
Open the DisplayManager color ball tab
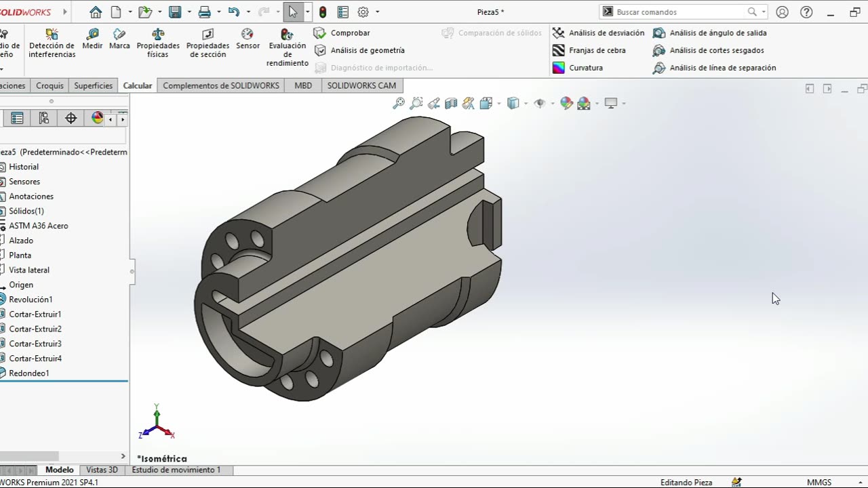[x=97, y=118]
